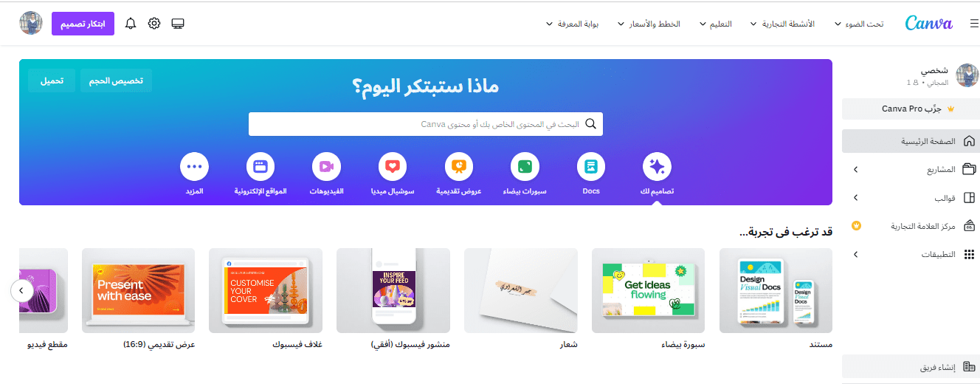
Task: Open the settings gear icon
Action: pyautogui.click(x=154, y=24)
